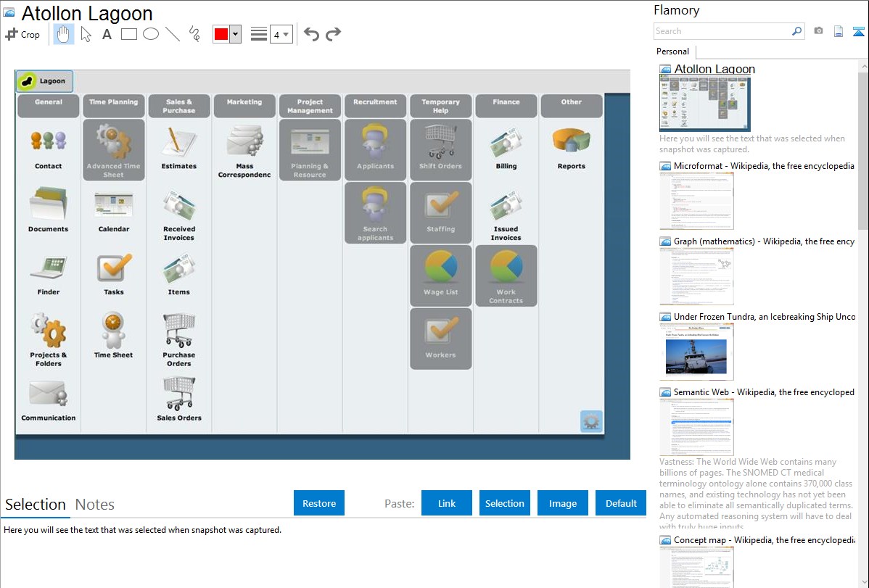This screenshot has width=869, height=588.
Task: Switch to the Notes tab
Action: pos(95,505)
